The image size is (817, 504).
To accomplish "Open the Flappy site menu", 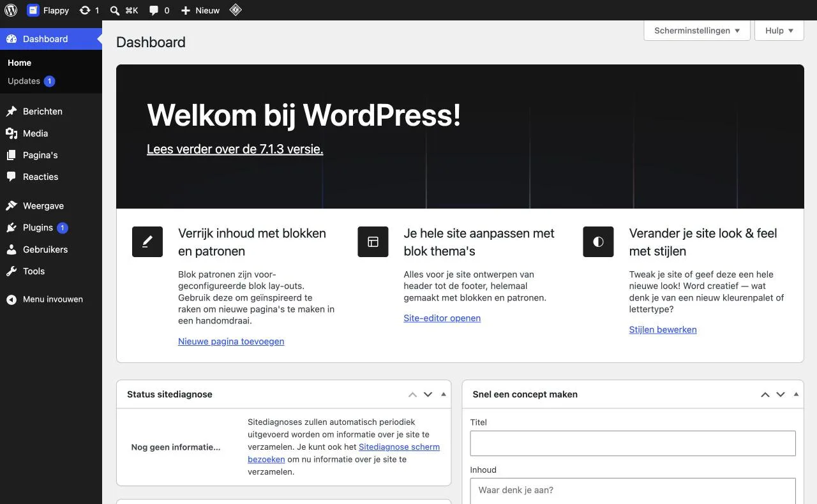I will click(x=48, y=10).
